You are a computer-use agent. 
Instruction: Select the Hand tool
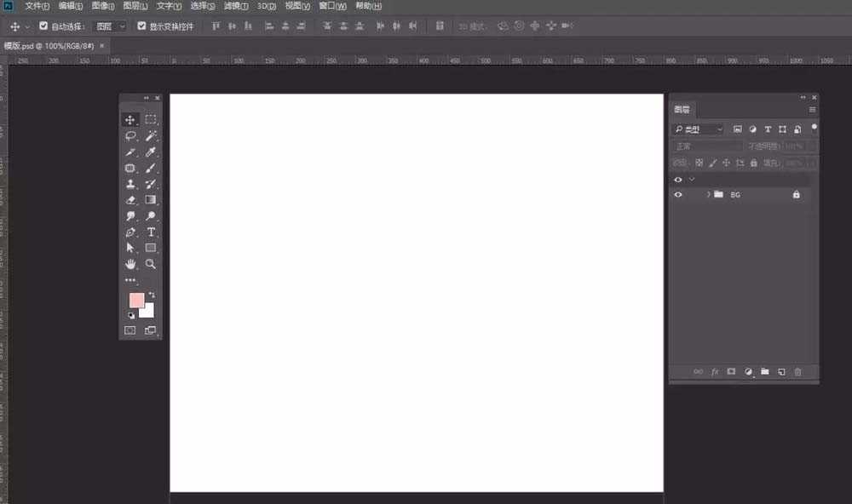(130, 264)
